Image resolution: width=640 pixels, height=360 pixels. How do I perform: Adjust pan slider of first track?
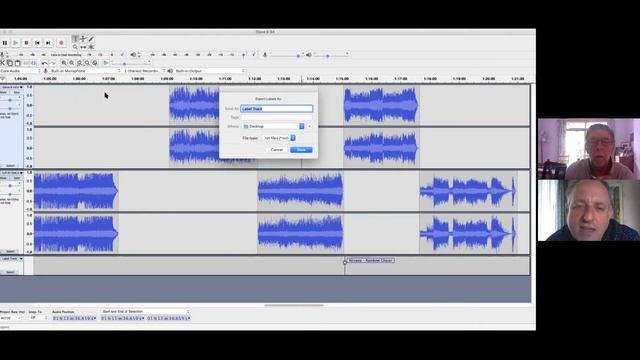[x=10, y=108]
